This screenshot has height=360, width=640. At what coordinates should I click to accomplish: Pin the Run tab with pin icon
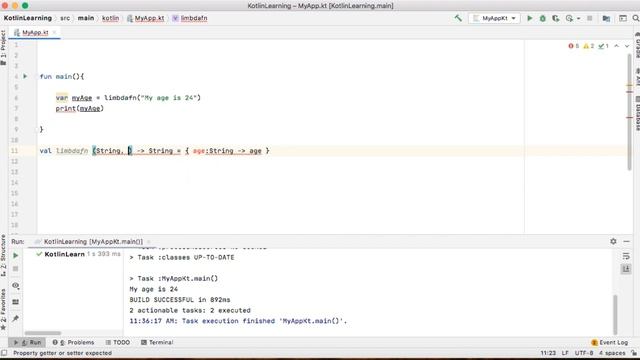pos(16,318)
